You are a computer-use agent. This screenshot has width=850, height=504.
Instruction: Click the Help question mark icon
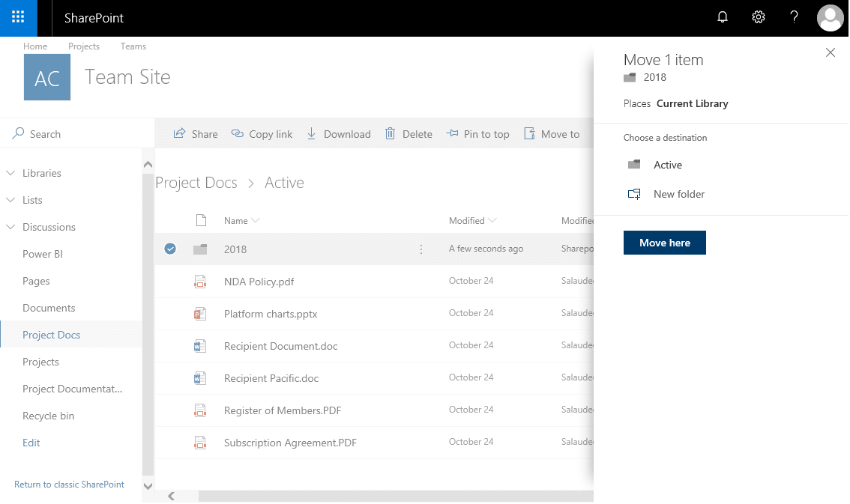coord(794,16)
